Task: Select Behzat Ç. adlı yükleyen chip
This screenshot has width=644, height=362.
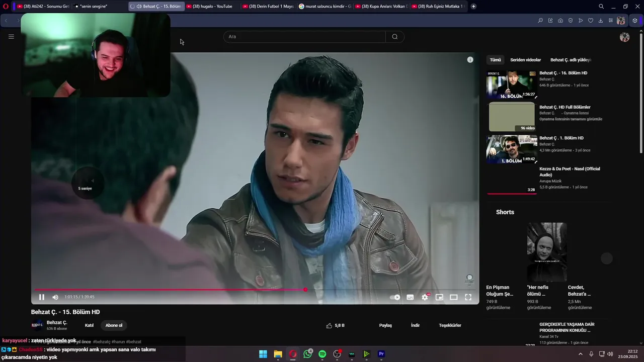Action: click(571, 60)
